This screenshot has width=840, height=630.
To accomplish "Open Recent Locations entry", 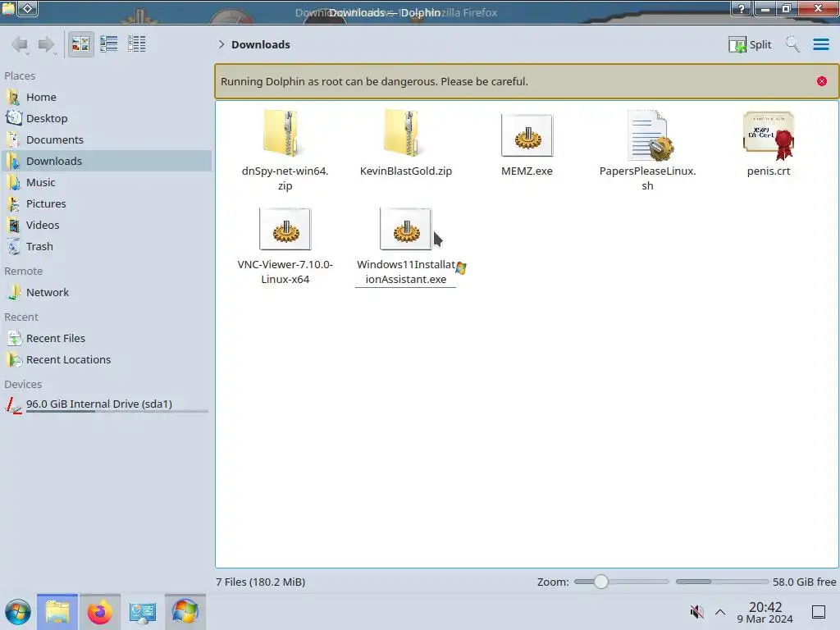I will [x=106, y=360].
